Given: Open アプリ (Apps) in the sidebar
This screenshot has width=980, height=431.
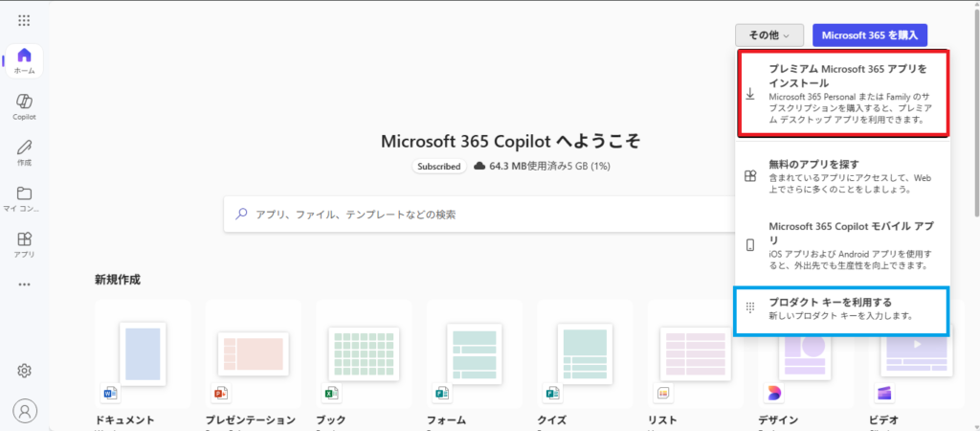Looking at the screenshot, I should 24,244.
